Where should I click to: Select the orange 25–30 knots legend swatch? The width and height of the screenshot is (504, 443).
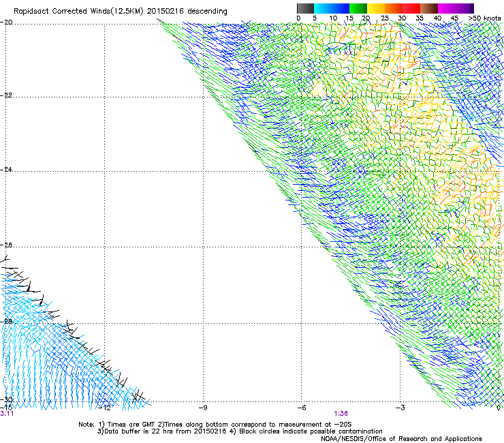tap(394, 8)
